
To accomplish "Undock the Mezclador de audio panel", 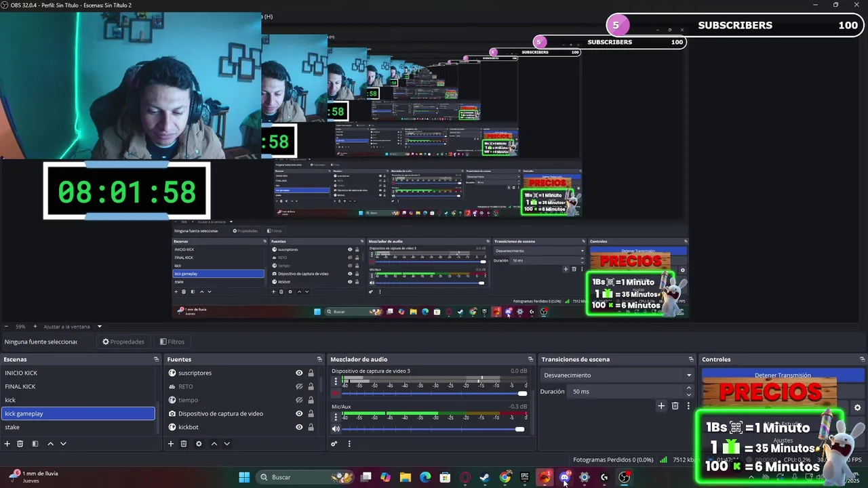I will pos(530,359).
